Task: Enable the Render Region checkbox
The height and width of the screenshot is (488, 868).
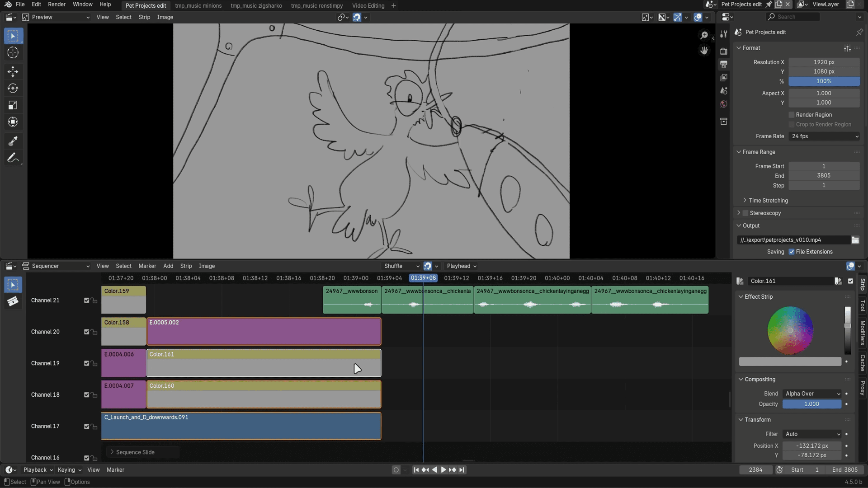Action: pos(792,114)
